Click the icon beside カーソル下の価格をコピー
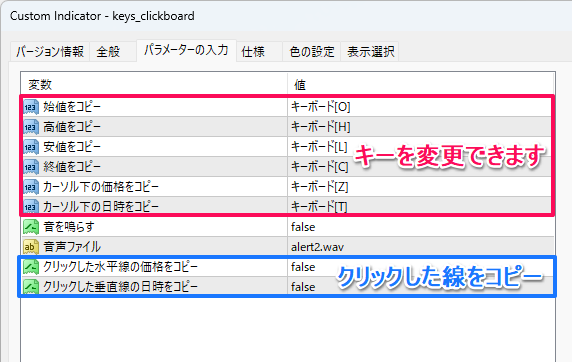The image size is (572, 362). [31, 187]
